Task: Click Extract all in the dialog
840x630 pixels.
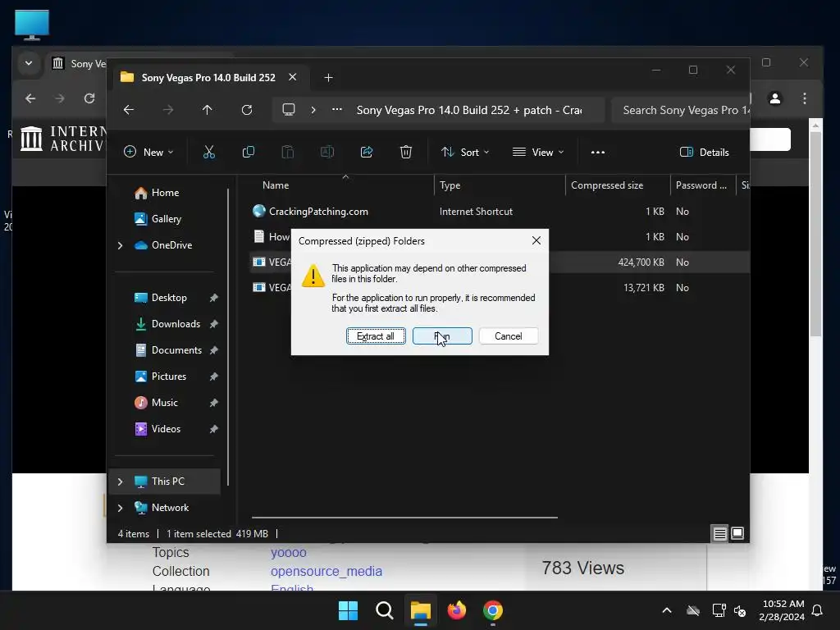Action: tap(376, 336)
